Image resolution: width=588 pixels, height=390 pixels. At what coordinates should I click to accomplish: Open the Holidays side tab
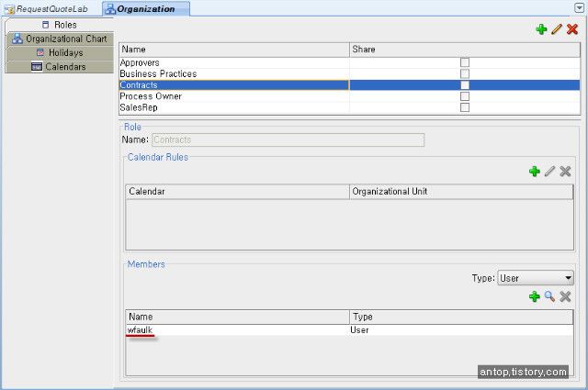pos(60,53)
